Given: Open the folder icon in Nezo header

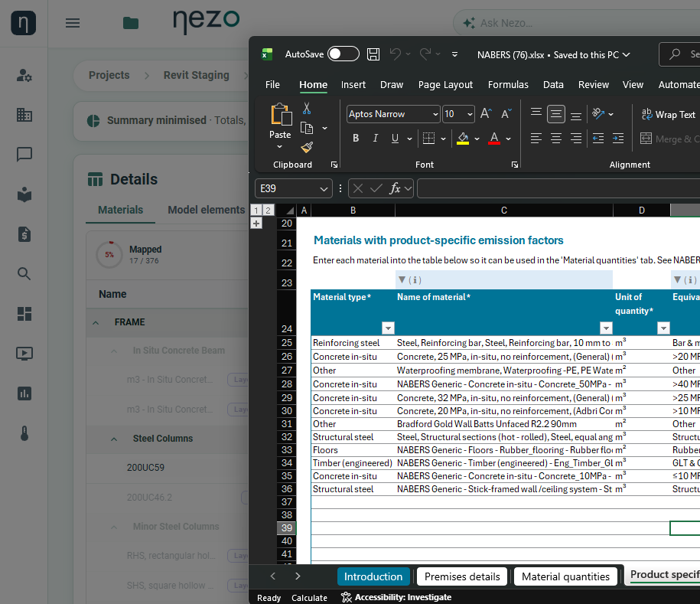Looking at the screenshot, I should (130, 23).
